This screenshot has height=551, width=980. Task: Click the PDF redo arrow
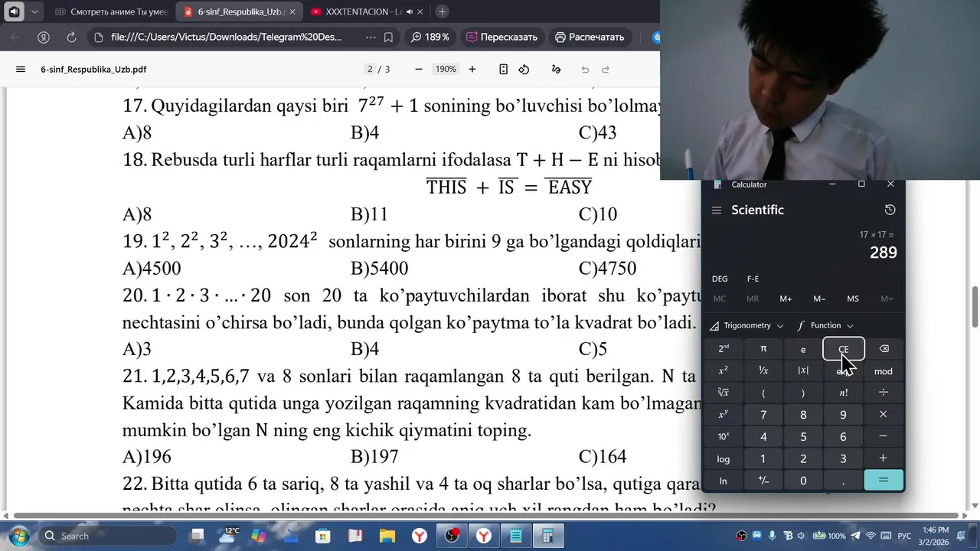[x=606, y=69]
